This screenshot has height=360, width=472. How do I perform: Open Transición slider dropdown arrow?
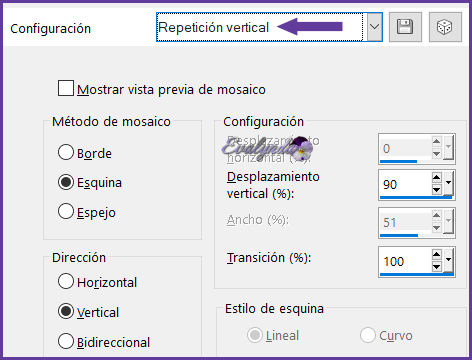point(449,260)
